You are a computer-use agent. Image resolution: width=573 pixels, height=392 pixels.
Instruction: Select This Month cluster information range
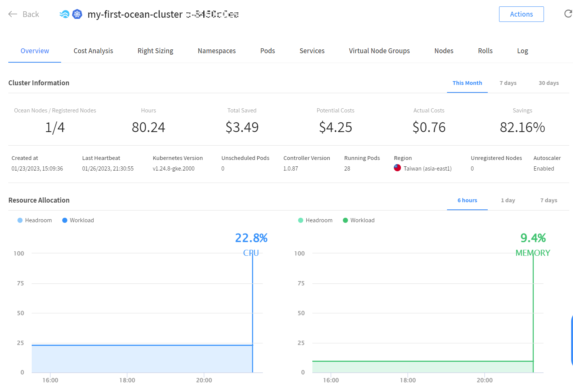coord(467,83)
